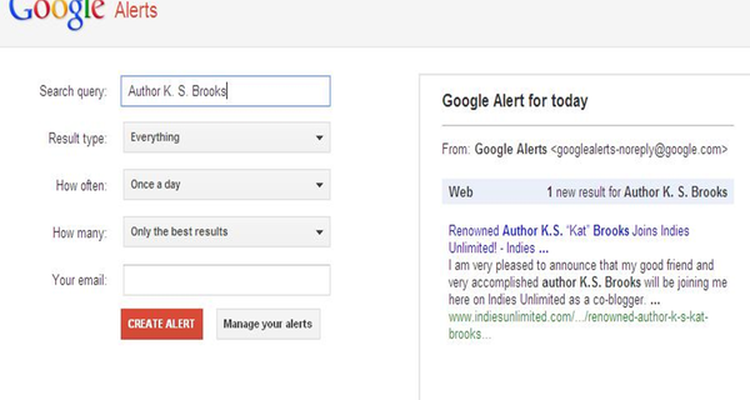Click the Only the best results arrow

[319, 233]
